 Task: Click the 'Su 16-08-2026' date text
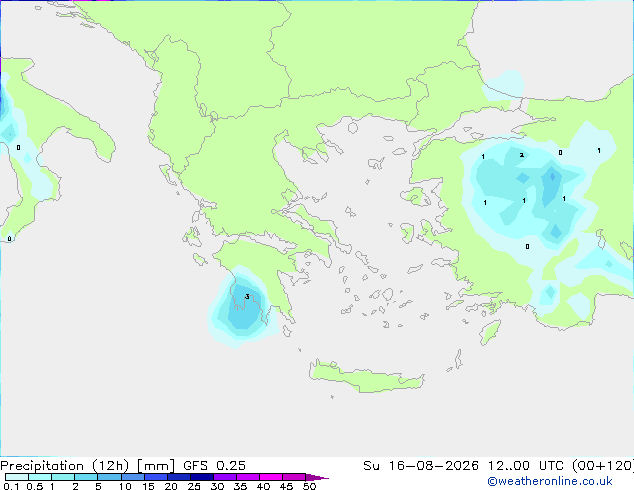point(421,465)
